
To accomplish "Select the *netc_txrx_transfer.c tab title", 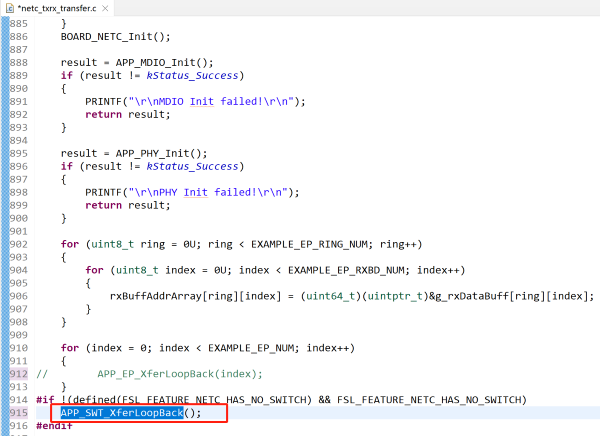I will point(54,9).
